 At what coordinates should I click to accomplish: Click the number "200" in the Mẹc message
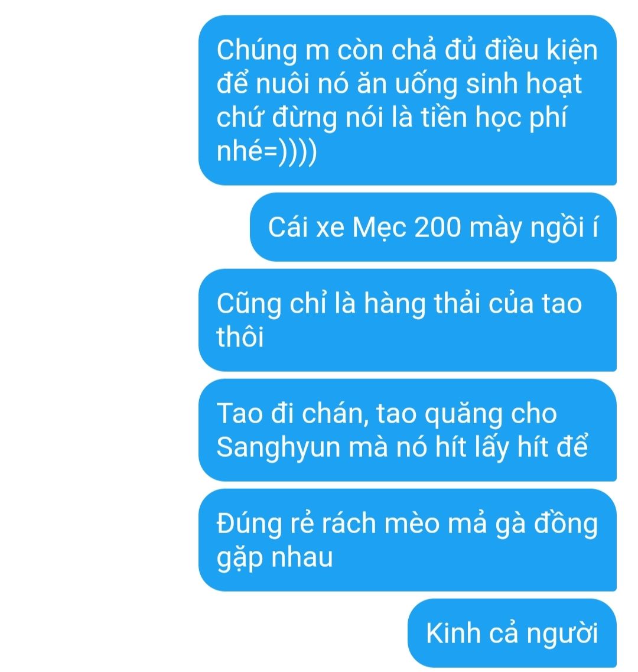point(438,227)
